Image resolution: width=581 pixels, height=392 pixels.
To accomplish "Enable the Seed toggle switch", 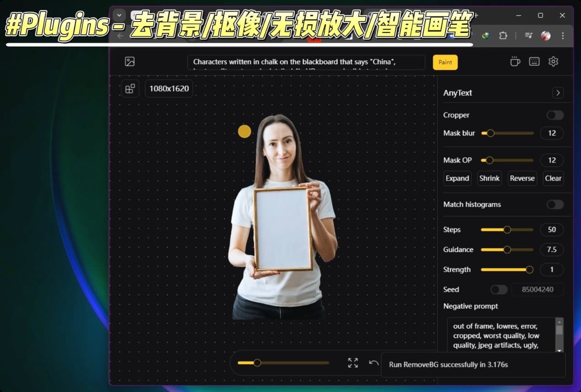I will coord(499,289).
